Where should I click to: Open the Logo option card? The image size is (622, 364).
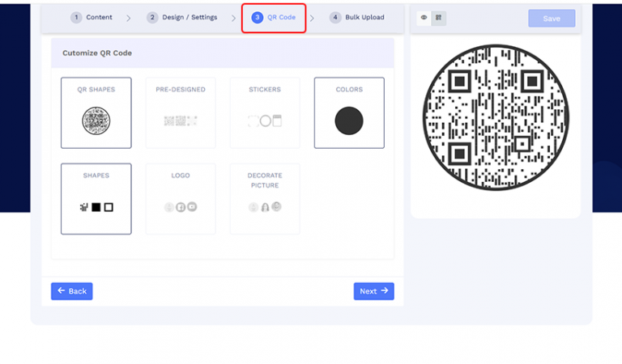click(181, 199)
